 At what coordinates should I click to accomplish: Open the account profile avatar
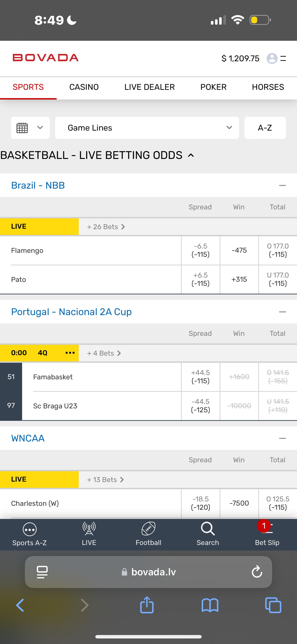point(272,59)
